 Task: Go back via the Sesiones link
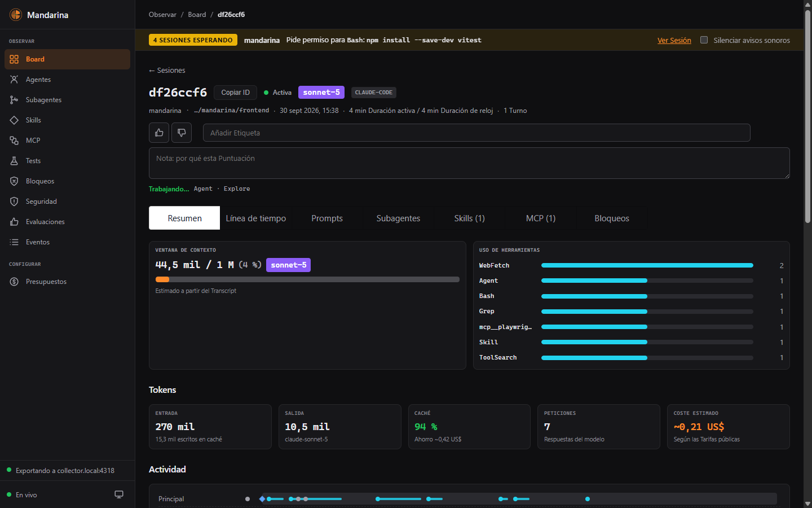pyautogui.click(x=167, y=71)
